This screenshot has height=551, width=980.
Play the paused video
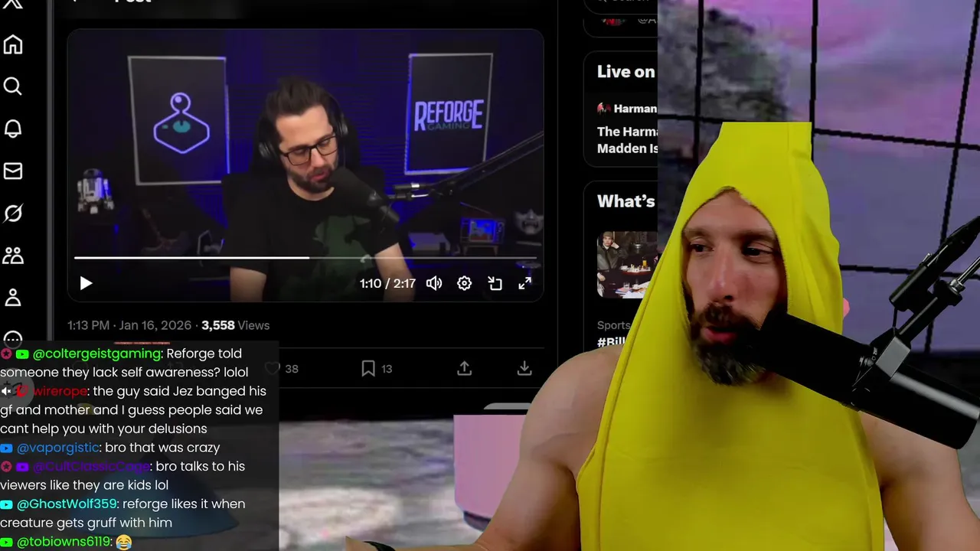click(x=86, y=283)
